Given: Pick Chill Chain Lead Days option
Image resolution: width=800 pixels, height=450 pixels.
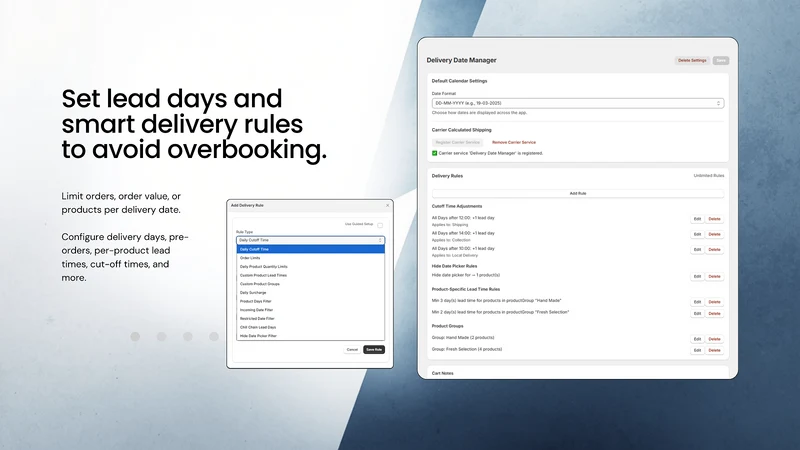Looking at the screenshot, I should [310, 327].
